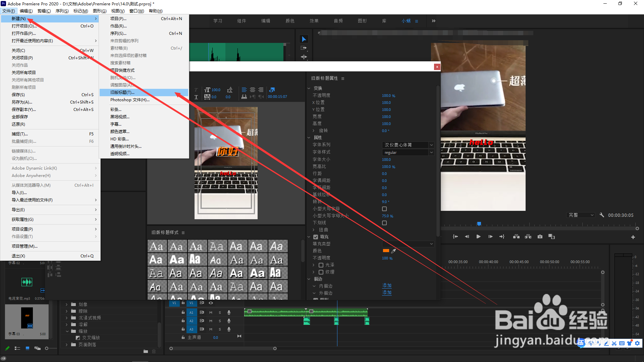Open the Export submenu in File menu

(x=50, y=210)
